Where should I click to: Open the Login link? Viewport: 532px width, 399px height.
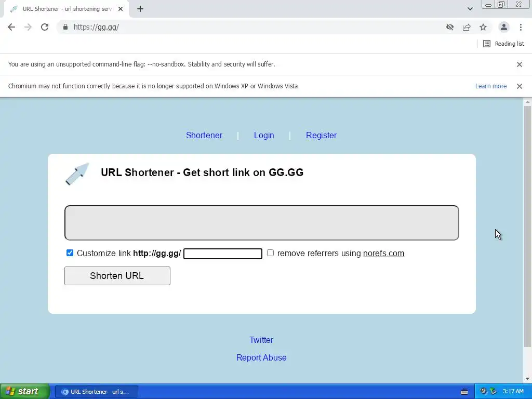[x=263, y=135]
